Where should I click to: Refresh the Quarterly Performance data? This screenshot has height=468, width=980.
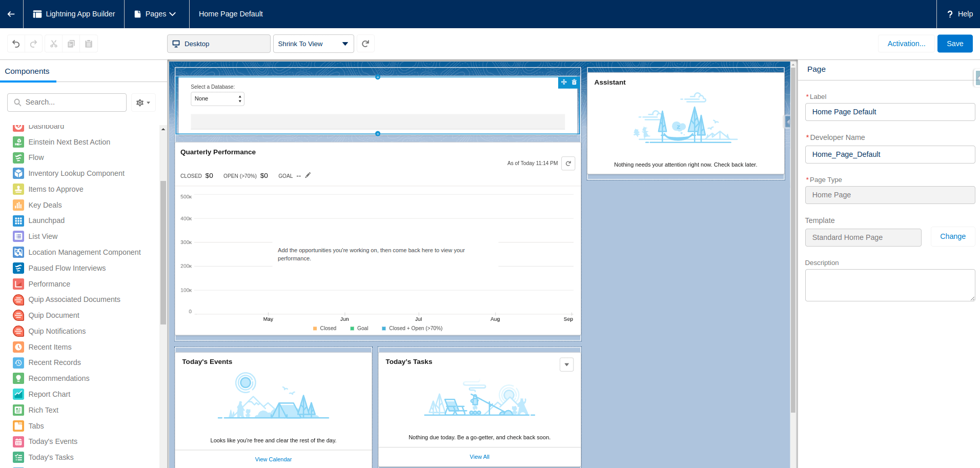coord(568,163)
